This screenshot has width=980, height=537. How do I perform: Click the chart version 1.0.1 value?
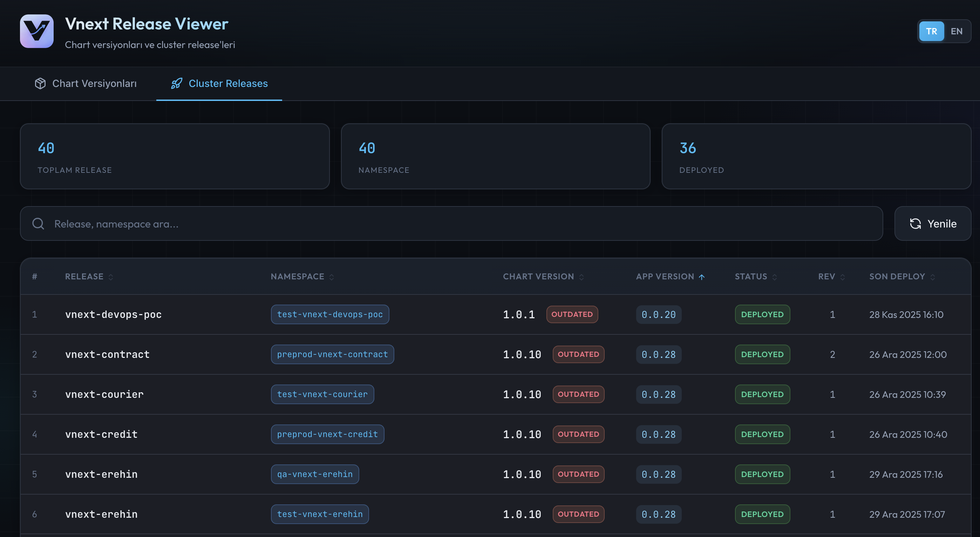click(519, 314)
